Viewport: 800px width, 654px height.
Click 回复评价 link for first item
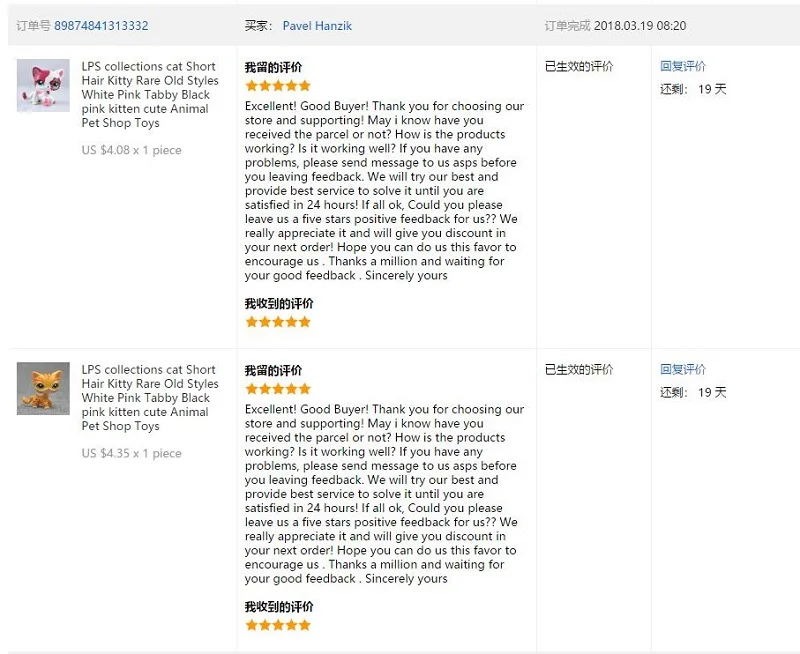tap(683, 66)
